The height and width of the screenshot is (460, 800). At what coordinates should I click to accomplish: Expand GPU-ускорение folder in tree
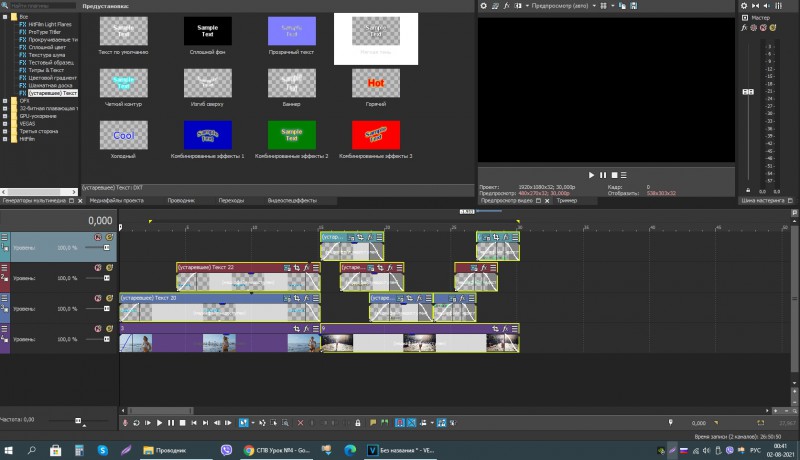5,116
